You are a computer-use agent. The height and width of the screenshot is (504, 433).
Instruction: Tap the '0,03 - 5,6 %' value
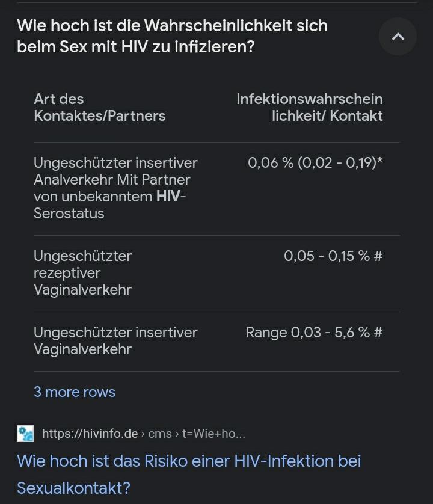(x=330, y=333)
